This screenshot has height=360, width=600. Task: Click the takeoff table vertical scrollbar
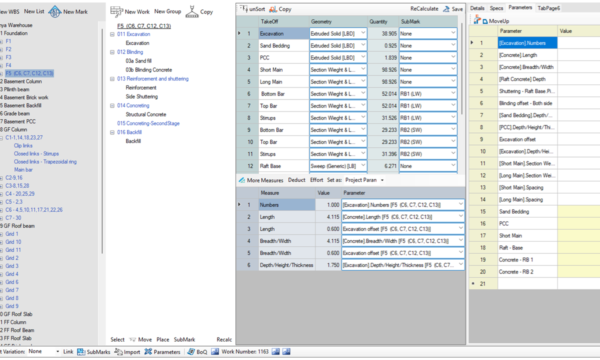click(x=461, y=69)
